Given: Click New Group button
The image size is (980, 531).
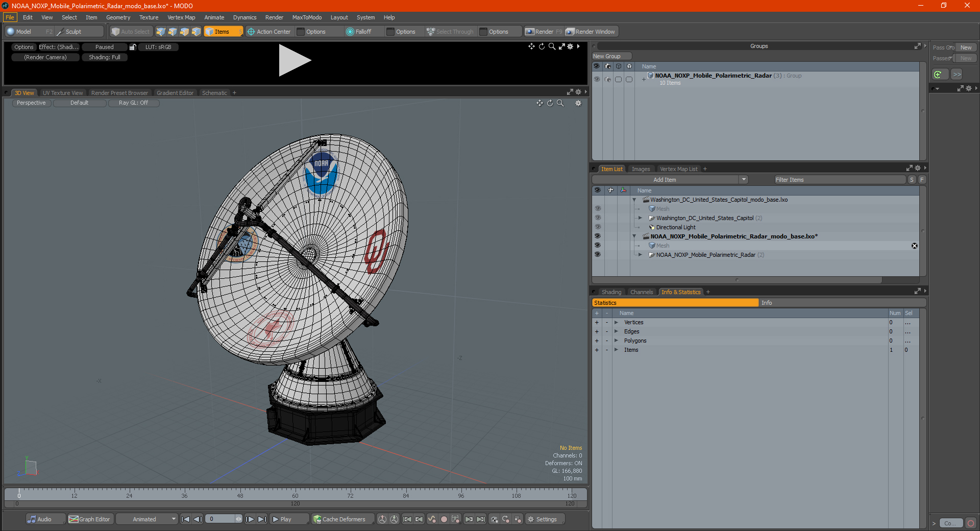Looking at the screenshot, I should (x=611, y=56).
